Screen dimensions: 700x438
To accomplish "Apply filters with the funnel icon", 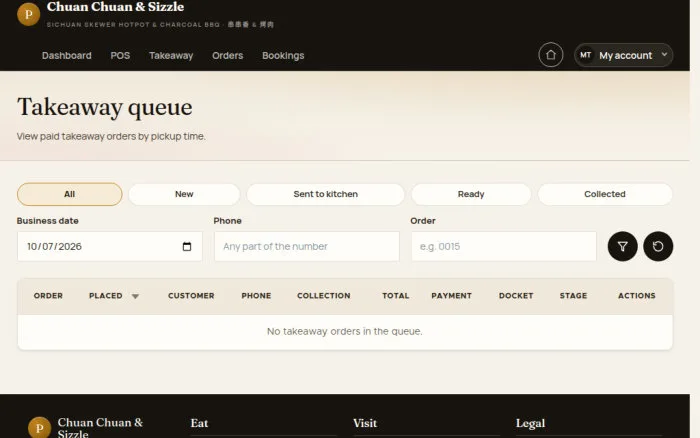I will coord(622,246).
